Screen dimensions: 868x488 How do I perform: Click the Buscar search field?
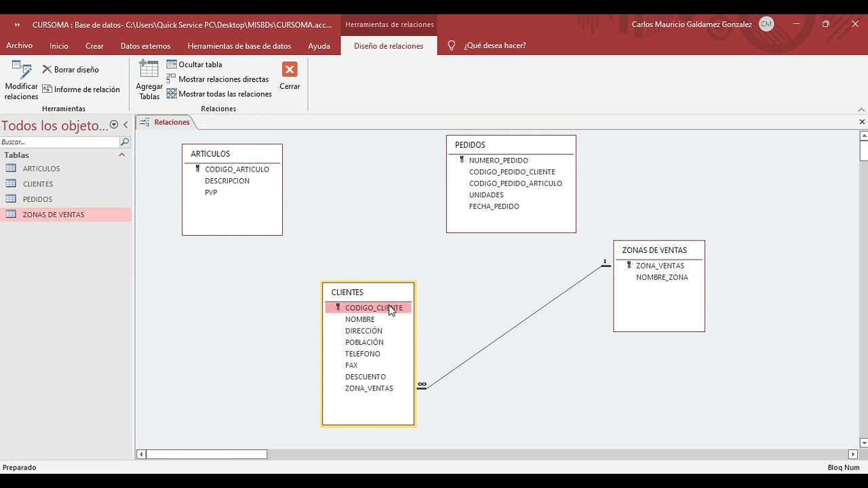tap(60, 142)
